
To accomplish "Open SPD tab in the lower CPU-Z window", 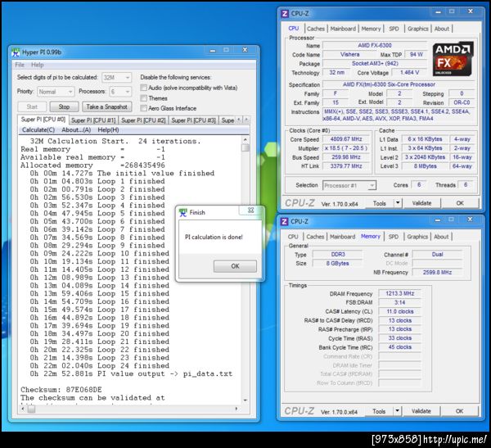I will (x=394, y=237).
